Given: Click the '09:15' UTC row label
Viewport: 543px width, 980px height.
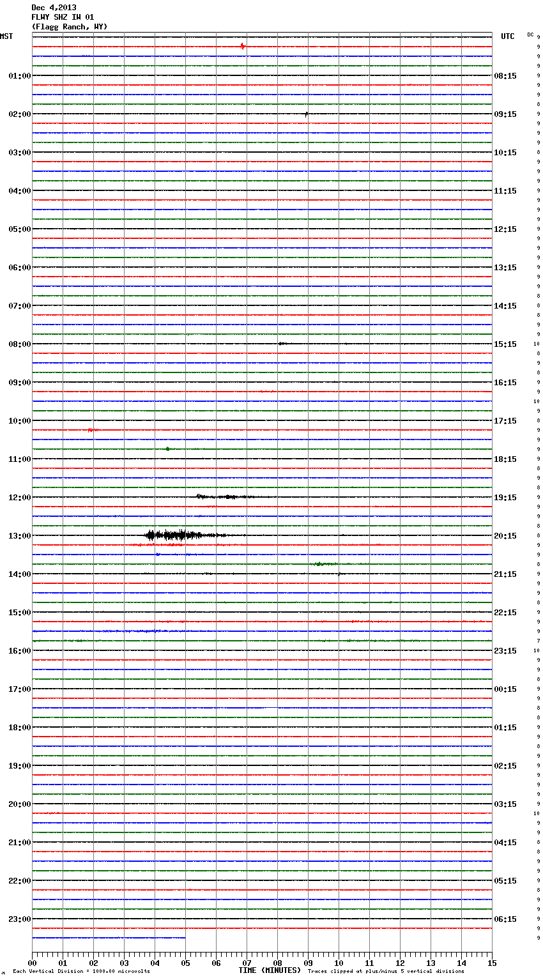Looking at the screenshot, I should pyautogui.click(x=505, y=114).
